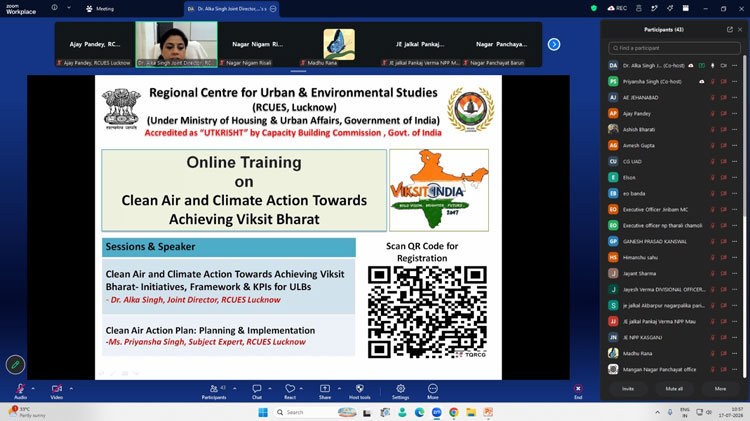Toggle video for Avnesh Gupta participant

pyautogui.click(x=724, y=145)
